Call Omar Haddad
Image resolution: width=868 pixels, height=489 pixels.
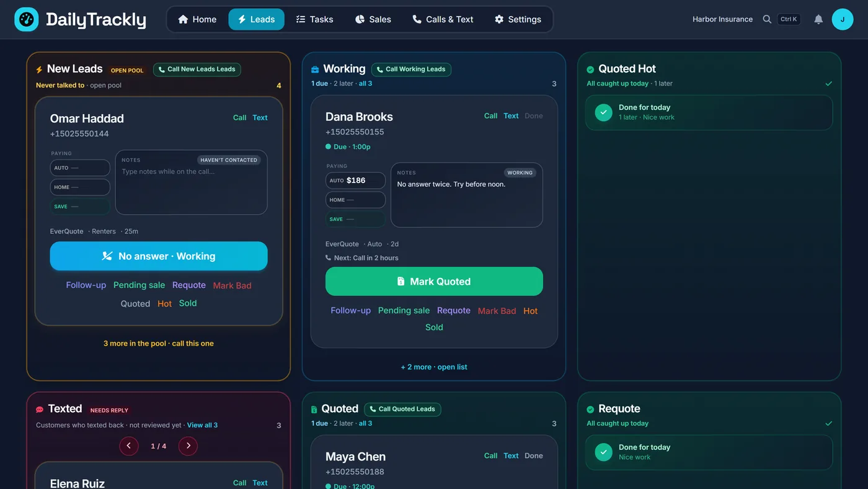pos(239,118)
